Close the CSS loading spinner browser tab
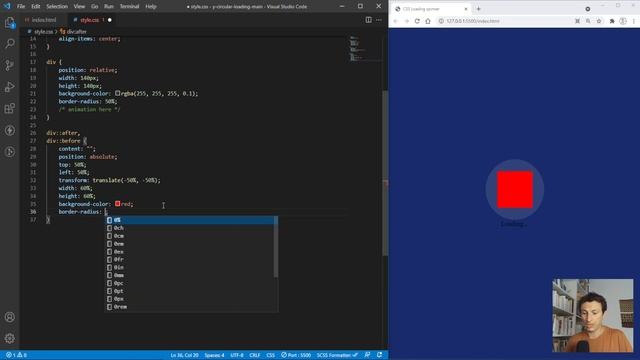Viewport: 640px width, 360px height. [x=466, y=9]
